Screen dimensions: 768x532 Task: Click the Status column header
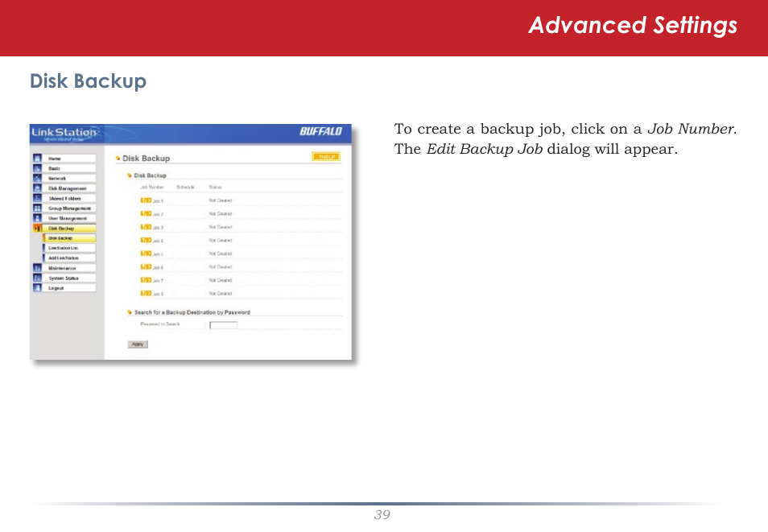[x=216, y=188]
